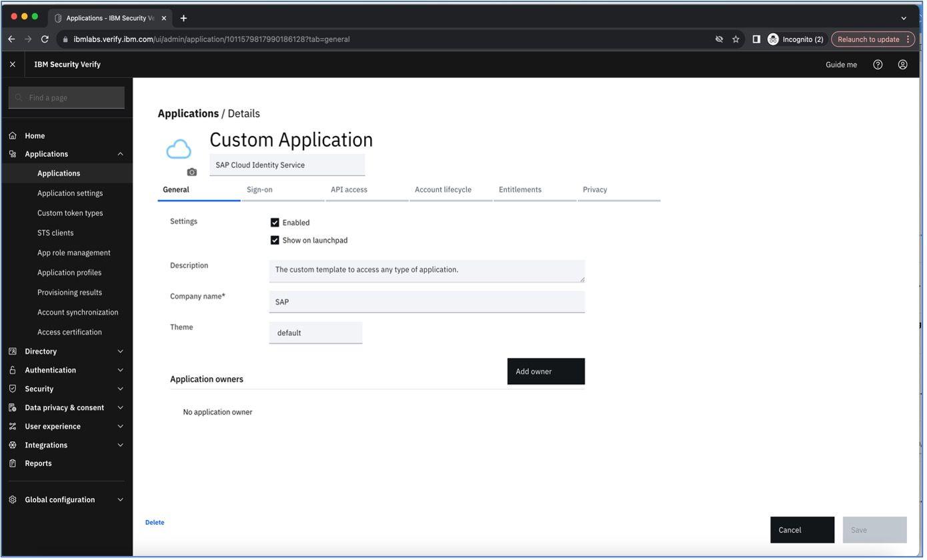Click inside the Company name field
This screenshot has height=560, width=927.
coord(427,301)
